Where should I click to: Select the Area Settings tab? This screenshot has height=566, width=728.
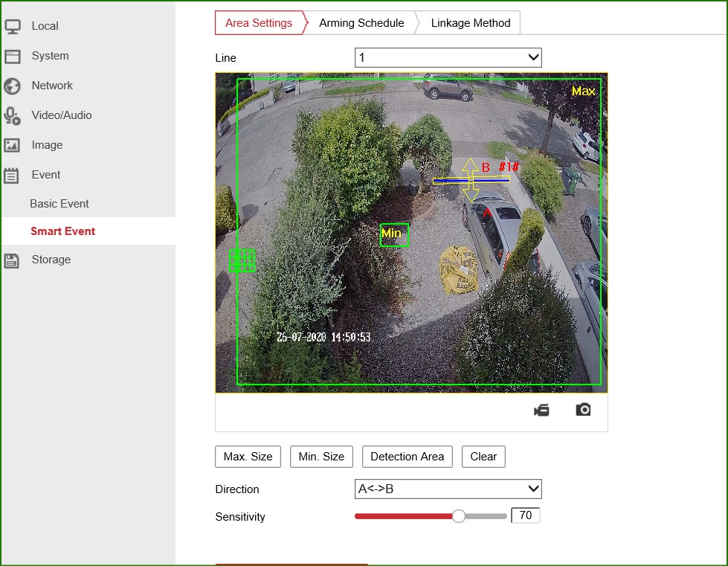click(259, 23)
